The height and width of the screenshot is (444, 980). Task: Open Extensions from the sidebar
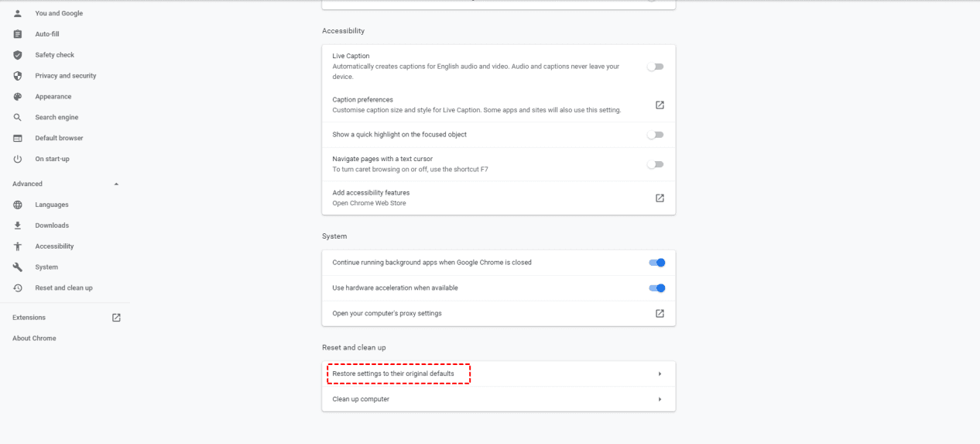29,318
